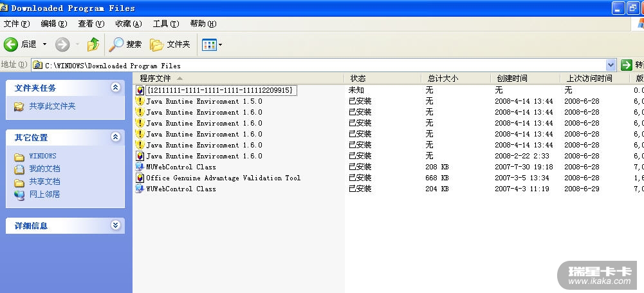The width and height of the screenshot is (644, 293).
Task: Click the WINDOWS folder icon in sidebar
Action: (x=19, y=157)
